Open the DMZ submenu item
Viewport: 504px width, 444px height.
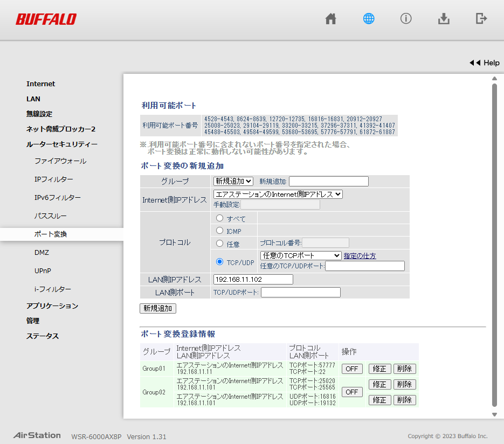point(42,253)
